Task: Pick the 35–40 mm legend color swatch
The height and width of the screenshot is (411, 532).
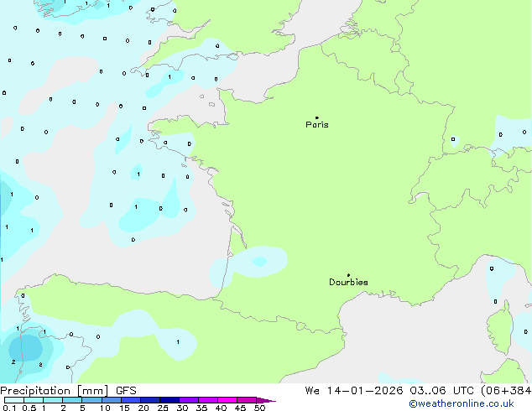Action: (207, 400)
